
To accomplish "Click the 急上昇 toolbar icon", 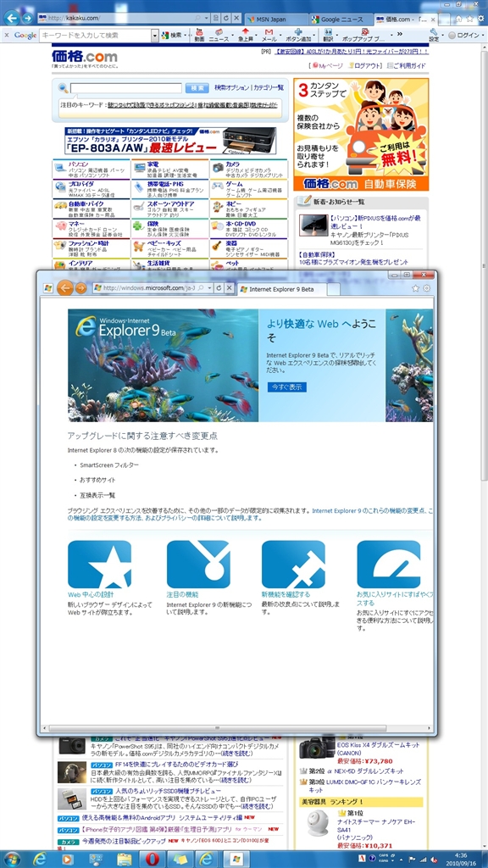I will (x=246, y=35).
